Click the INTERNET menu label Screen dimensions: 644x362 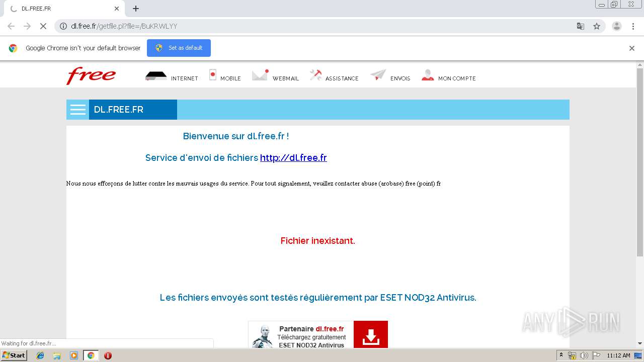coord(185,78)
